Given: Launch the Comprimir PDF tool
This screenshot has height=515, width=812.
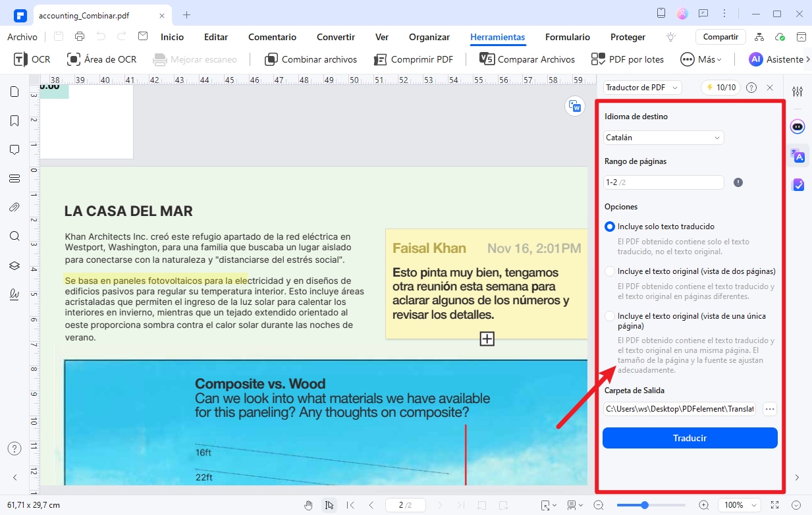Looking at the screenshot, I should click(x=413, y=59).
